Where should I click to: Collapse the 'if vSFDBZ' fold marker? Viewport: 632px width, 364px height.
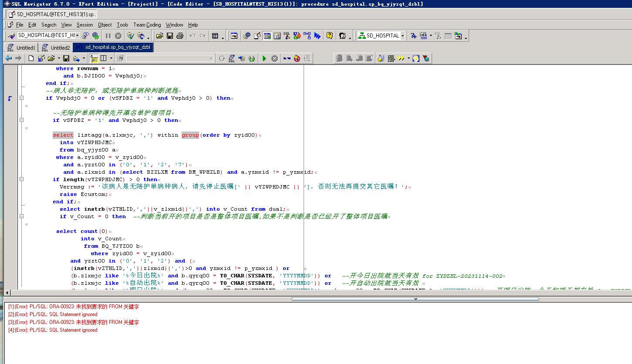[x=21, y=120]
